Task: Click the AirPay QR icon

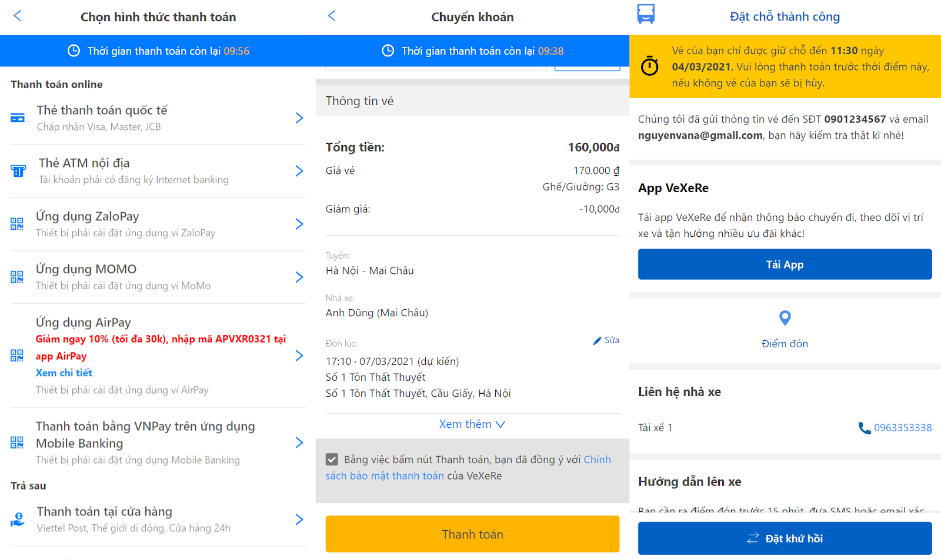Action: (17, 356)
